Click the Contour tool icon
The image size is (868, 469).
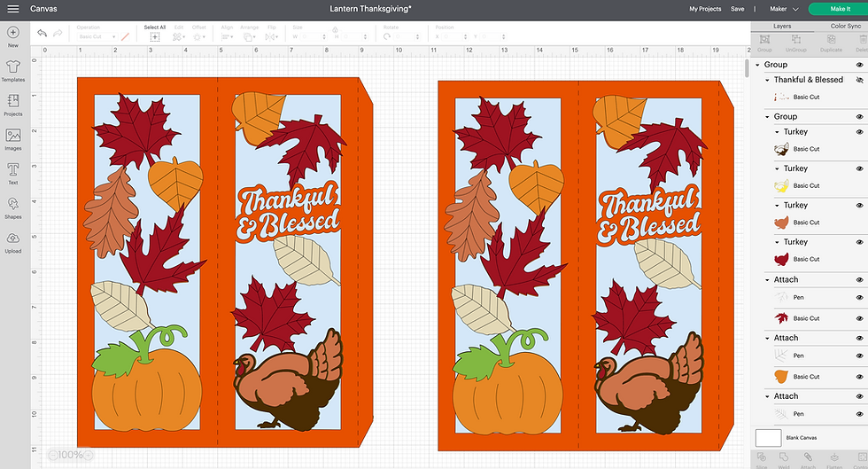pos(862,457)
